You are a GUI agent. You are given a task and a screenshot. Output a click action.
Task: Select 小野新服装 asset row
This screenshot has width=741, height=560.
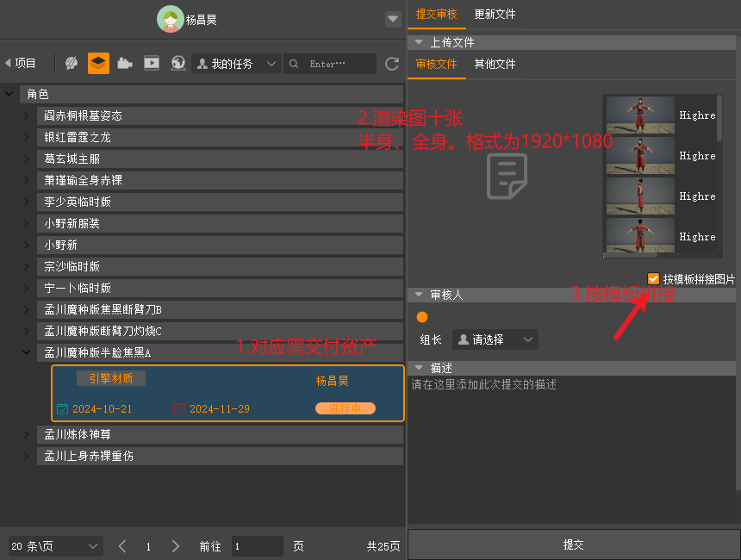220,223
